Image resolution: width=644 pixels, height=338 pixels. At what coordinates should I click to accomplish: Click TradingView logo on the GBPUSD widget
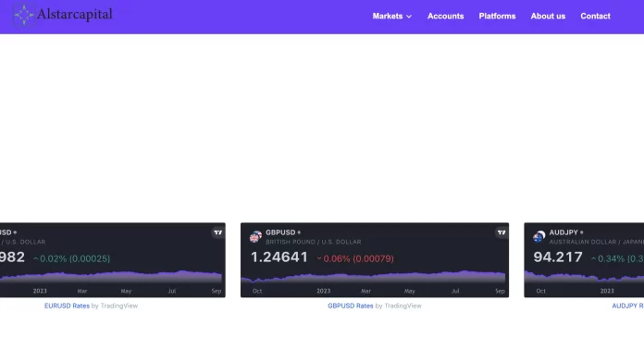[502, 232]
